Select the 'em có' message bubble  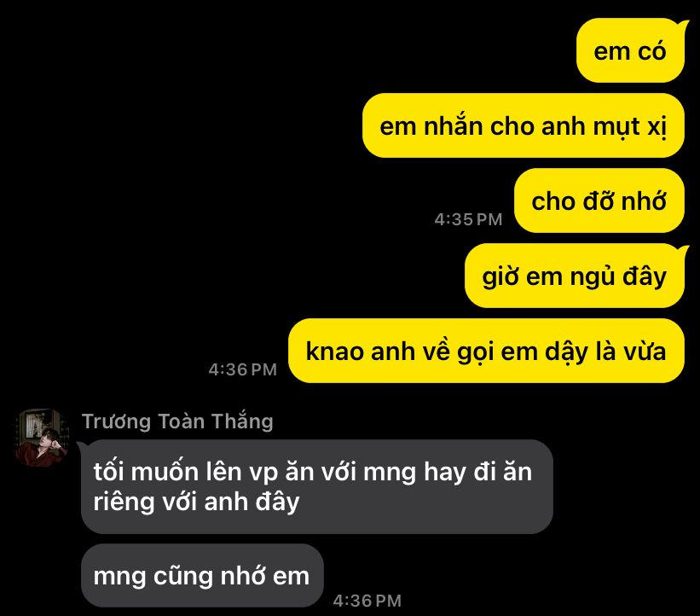click(630, 50)
